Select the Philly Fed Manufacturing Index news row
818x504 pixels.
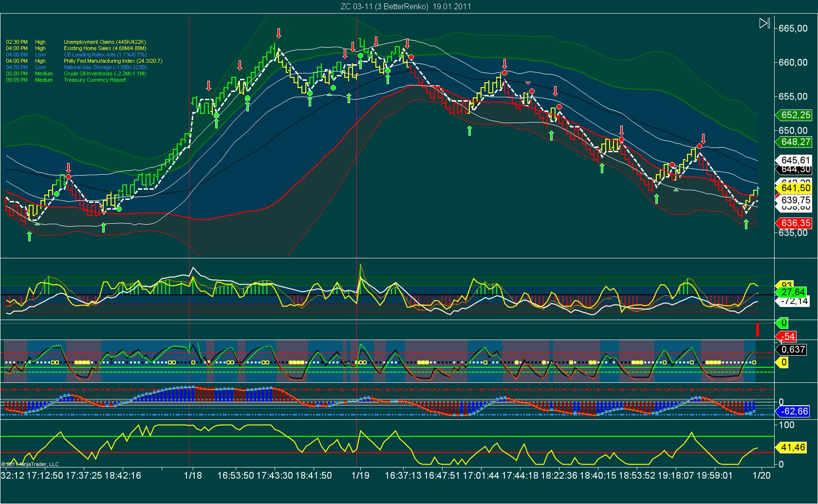pos(84,61)
